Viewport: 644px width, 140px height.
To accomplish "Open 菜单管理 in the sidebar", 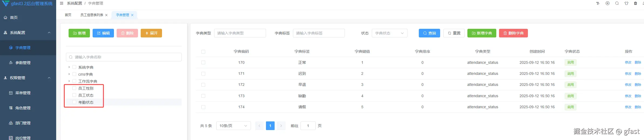I will pos(28,93).
